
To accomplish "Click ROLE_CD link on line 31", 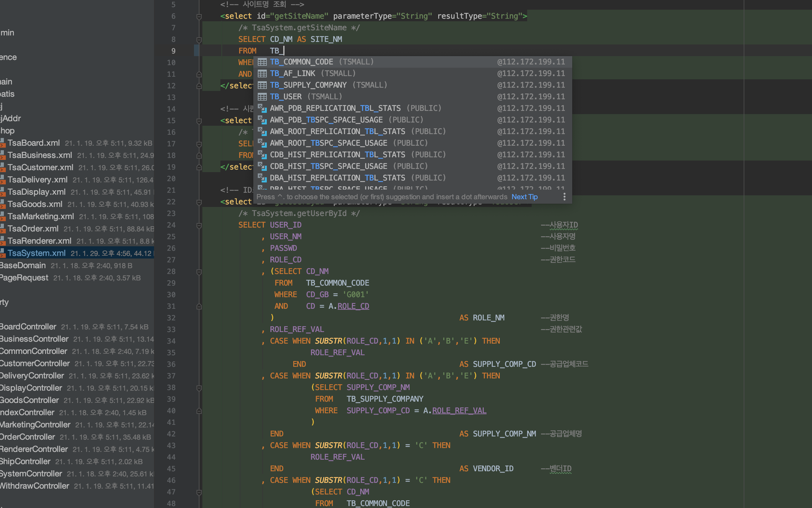I will (x=353, y=307).
